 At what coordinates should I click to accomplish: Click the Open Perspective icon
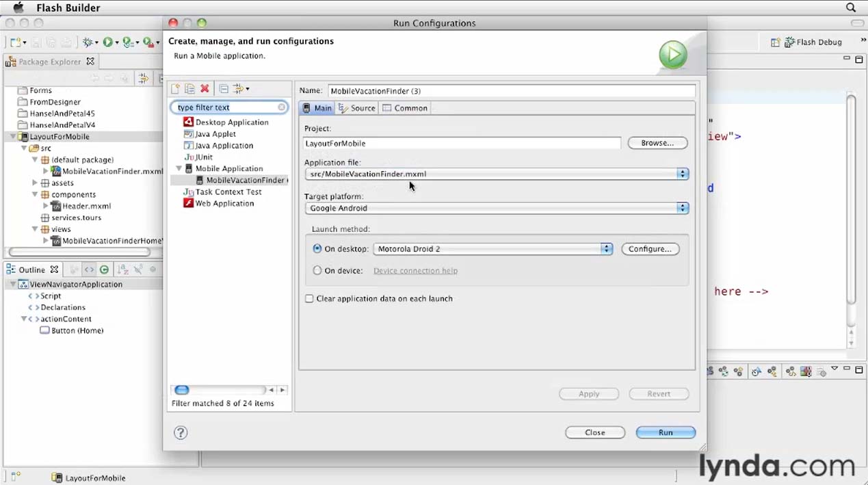776,42
